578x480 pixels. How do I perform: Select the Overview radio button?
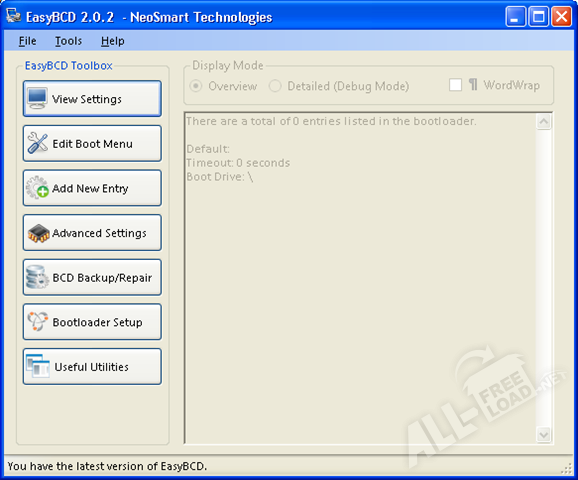[x=196, y=86]
